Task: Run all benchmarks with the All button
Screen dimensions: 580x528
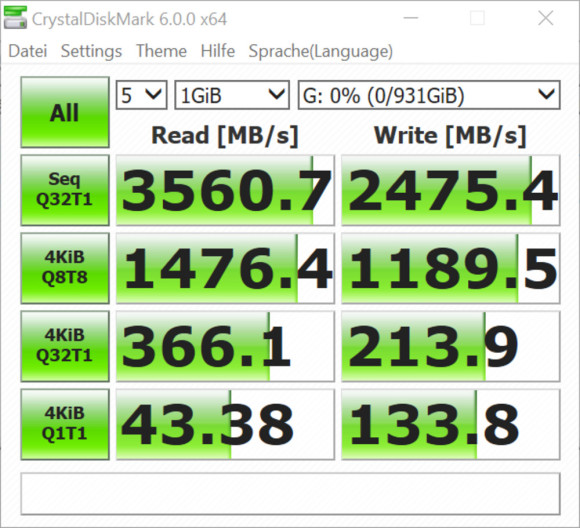Action: click(x=65, y=112)
